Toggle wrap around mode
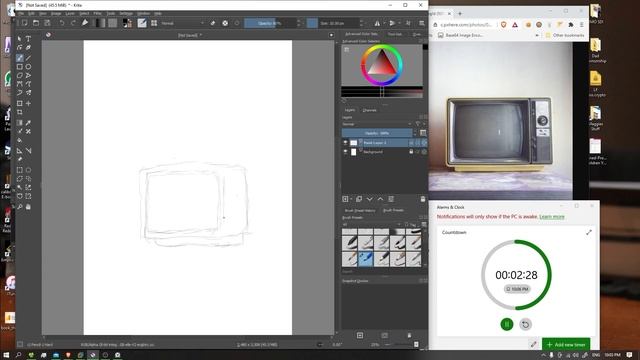The image size is (640, 360). coord(408,23)
